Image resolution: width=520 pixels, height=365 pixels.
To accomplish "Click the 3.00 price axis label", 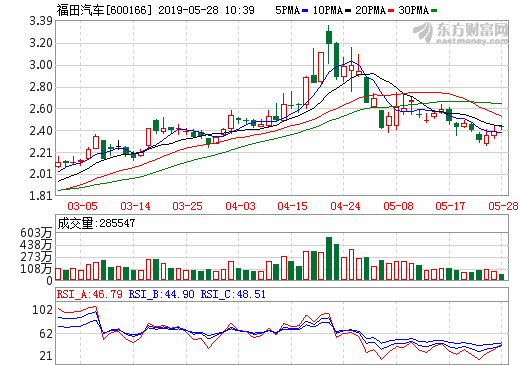I will tap(41, 65).
